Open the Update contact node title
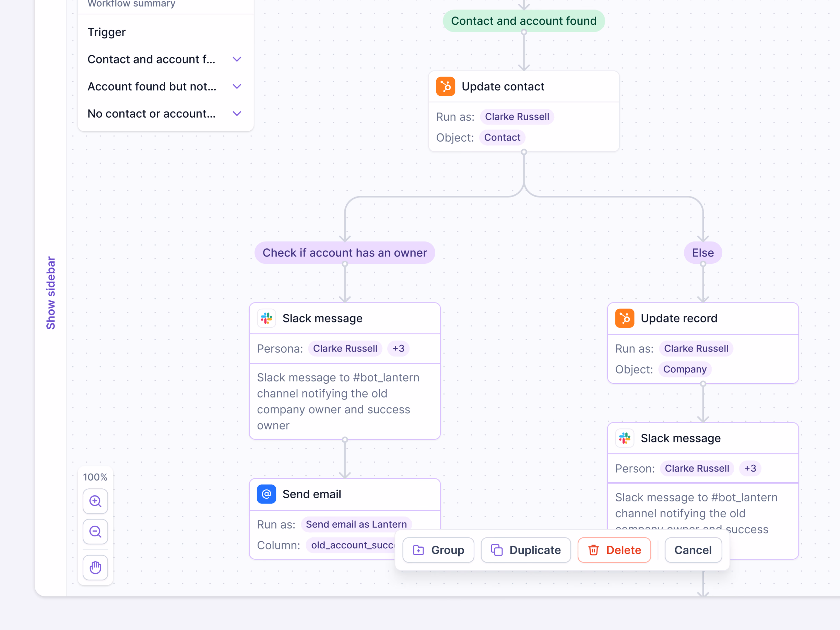Screen dimensions: 840x630 [503, 86]
